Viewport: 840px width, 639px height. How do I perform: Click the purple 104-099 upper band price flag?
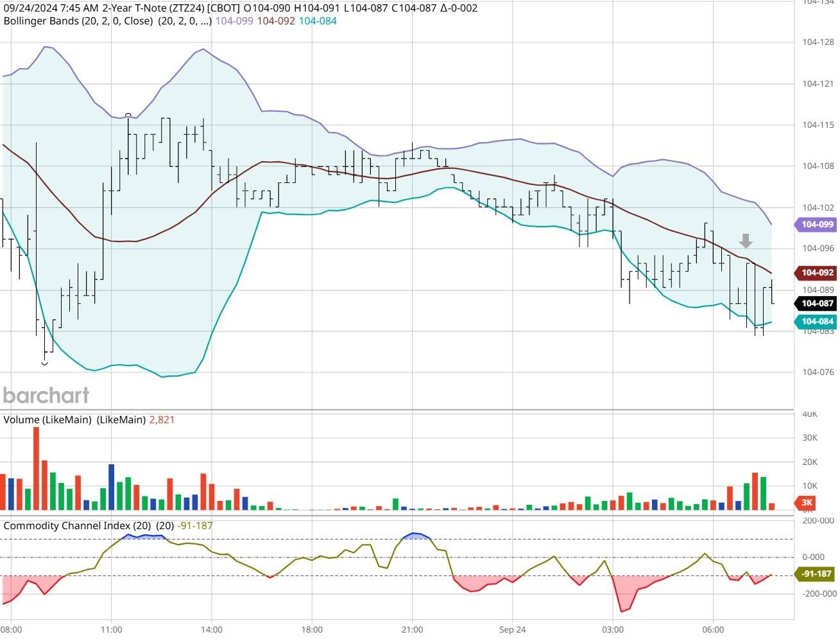tap(816, 224)
